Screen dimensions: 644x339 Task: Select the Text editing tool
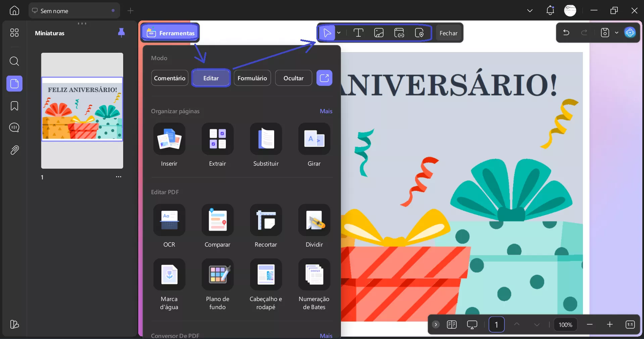tap(358, 33)
